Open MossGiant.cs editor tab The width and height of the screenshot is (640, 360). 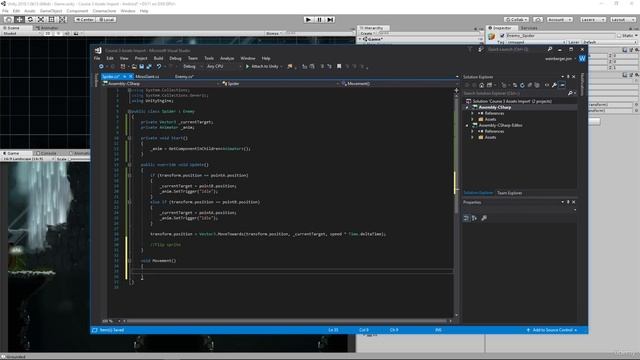tap(147, 76)
